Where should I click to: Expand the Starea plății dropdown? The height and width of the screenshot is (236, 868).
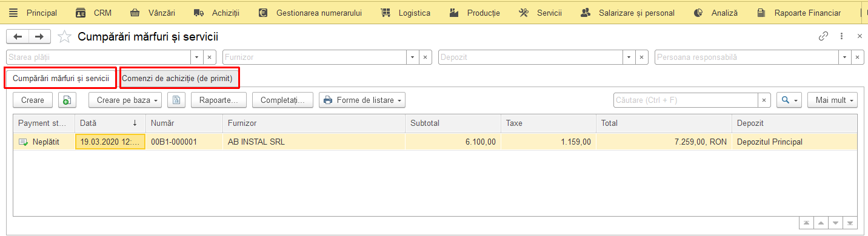pos(197,57)
